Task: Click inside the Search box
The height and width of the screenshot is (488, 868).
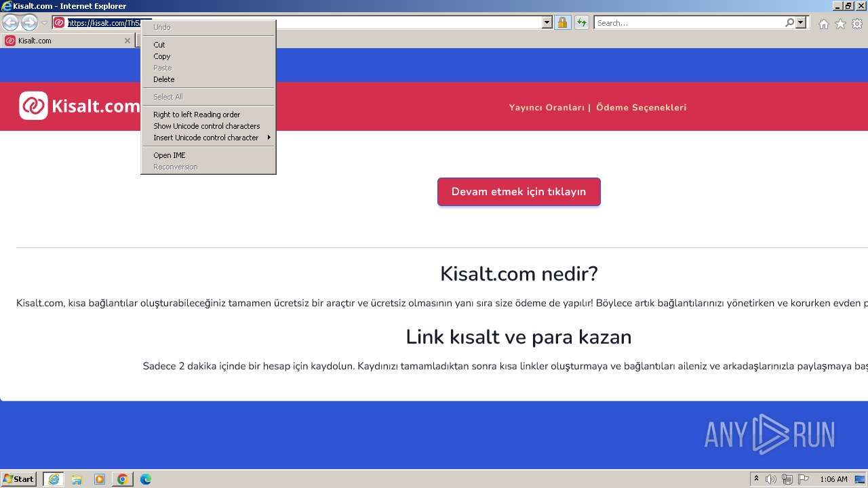Action: click(x=688, y=22)
